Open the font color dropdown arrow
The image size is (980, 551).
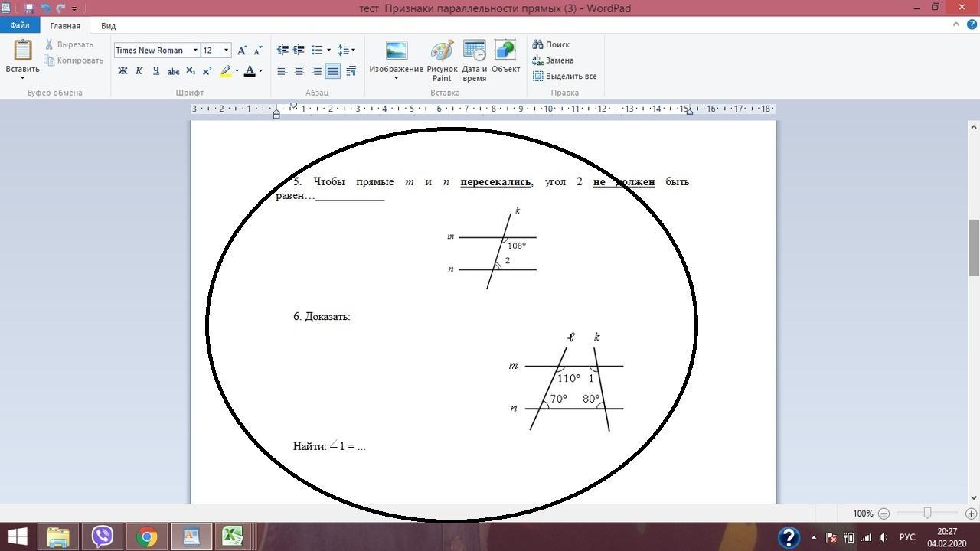point(260,71)
